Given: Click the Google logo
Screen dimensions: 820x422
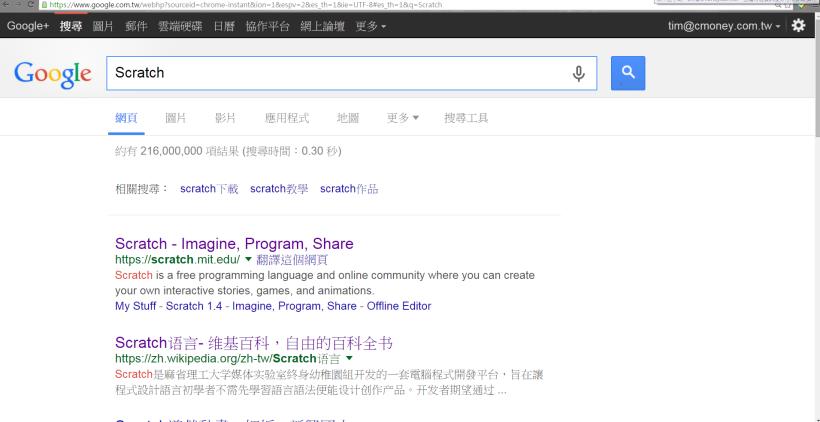Looking at the screenshot, I should click(52, 75).
